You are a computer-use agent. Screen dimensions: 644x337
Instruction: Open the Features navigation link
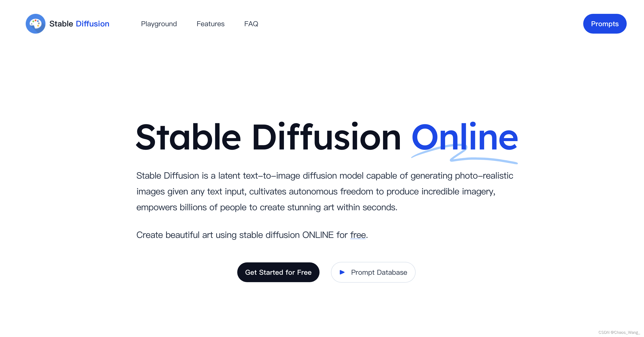click(210, 23)
